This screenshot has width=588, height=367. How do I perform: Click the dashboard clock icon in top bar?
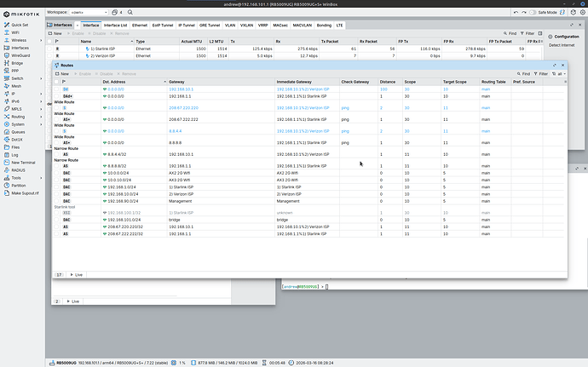tap(574, 13)
